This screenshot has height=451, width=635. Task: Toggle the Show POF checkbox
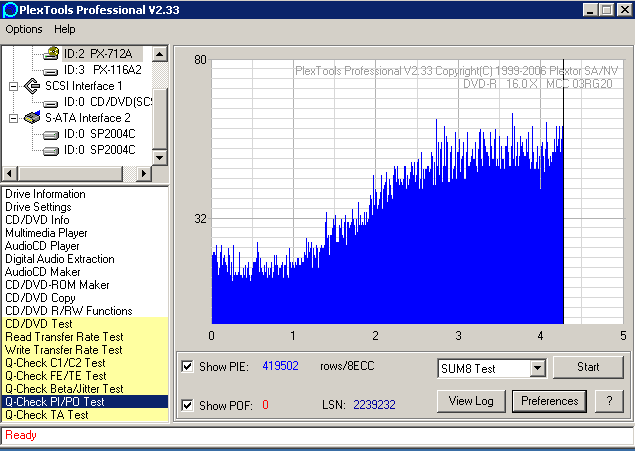187,405
